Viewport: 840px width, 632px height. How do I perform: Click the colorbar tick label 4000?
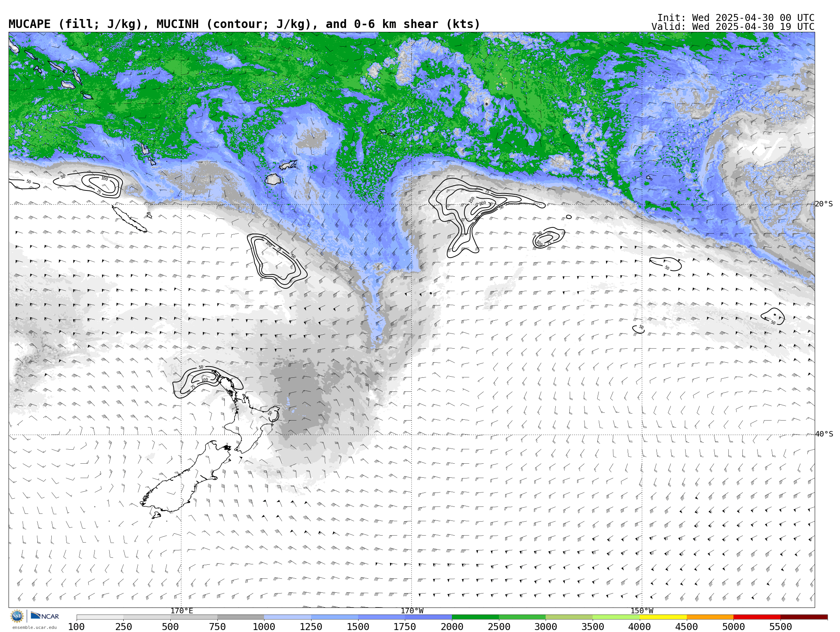(640, 627)
